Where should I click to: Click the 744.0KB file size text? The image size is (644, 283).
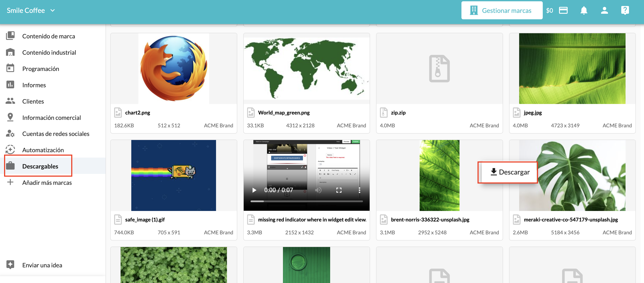(x=124, y=232)
